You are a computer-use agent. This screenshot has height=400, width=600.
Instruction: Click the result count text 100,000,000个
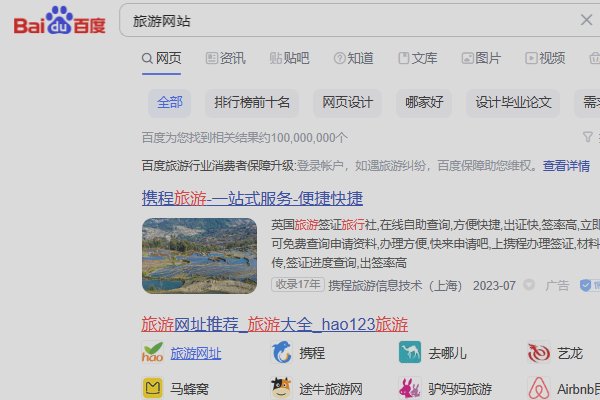[x=309, y=138]
